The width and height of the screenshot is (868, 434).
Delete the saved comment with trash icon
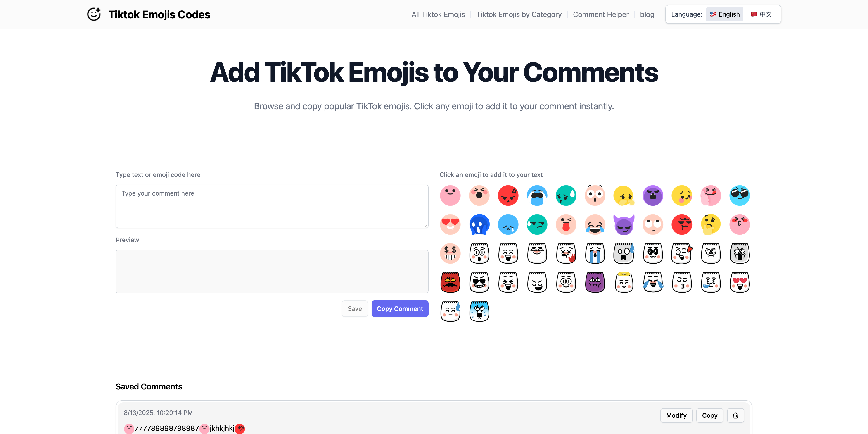click(x=735, y=415)
